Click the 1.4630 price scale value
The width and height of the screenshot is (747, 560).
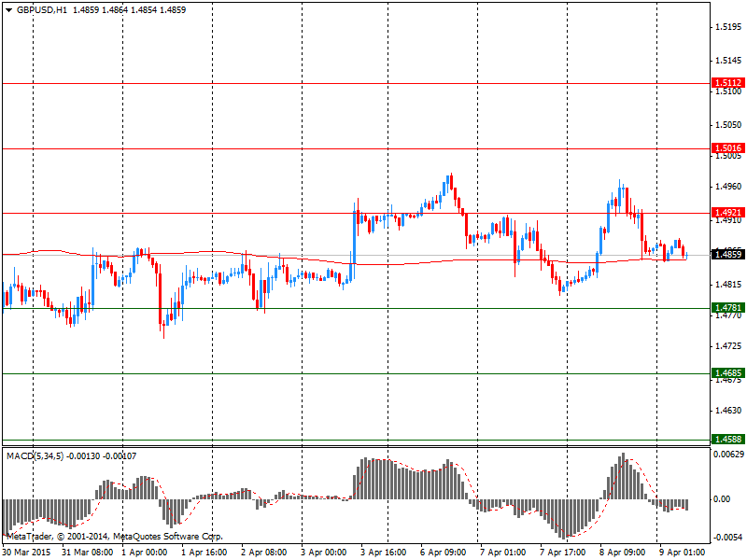[728, 411]
